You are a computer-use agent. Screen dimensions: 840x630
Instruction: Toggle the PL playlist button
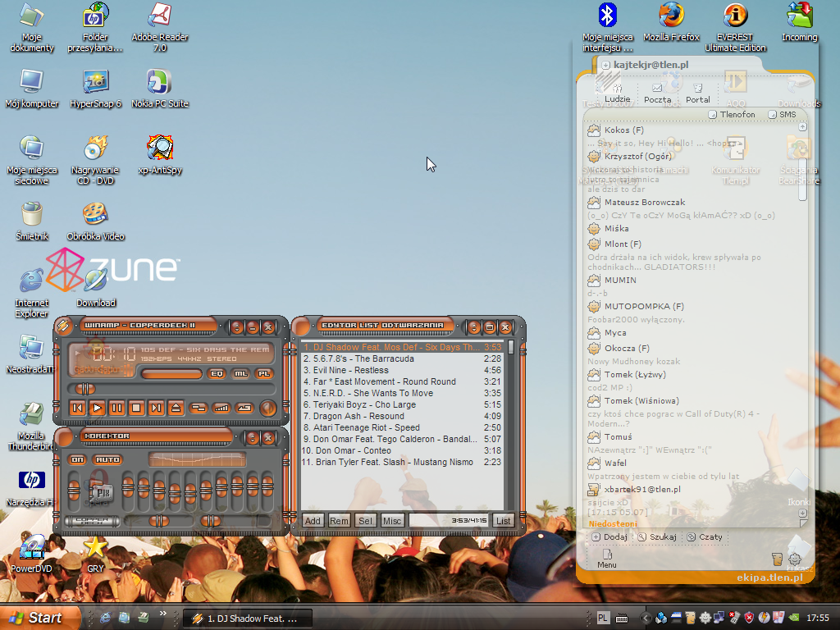[x=264, y=374]
